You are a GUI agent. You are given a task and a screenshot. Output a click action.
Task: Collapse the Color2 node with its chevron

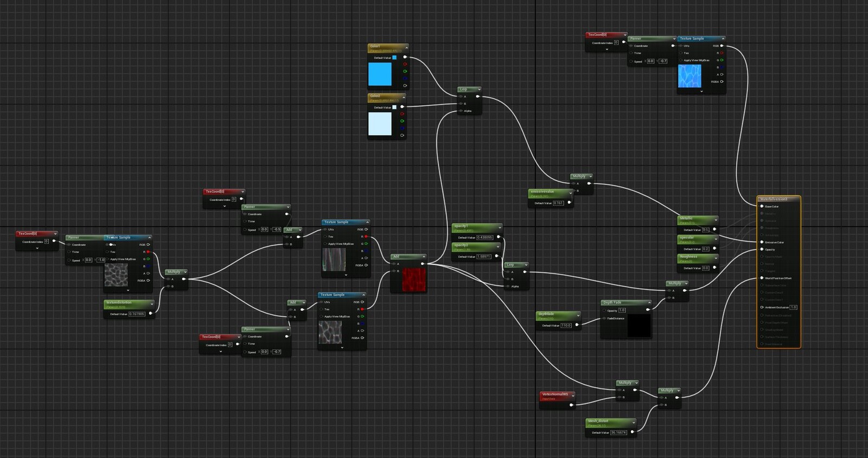tap(403, 98)
